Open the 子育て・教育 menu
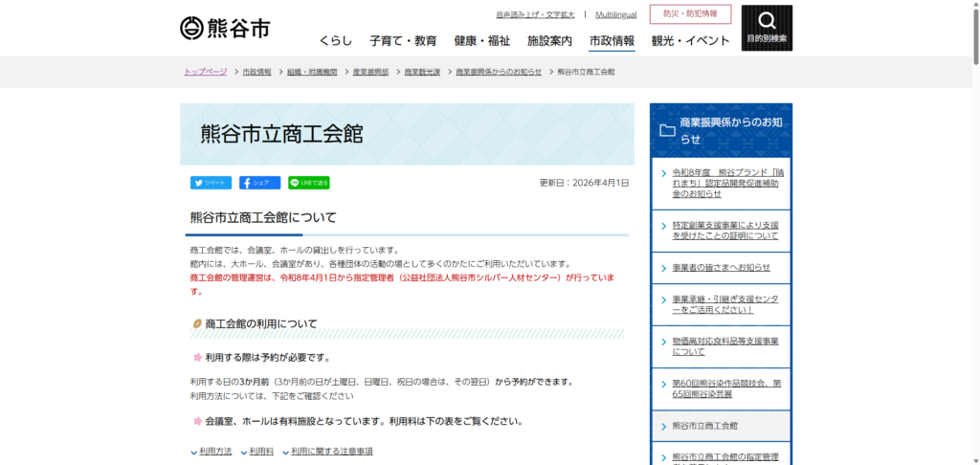The height and width of the screenshot is (465, 980). (x=403, y=41)
